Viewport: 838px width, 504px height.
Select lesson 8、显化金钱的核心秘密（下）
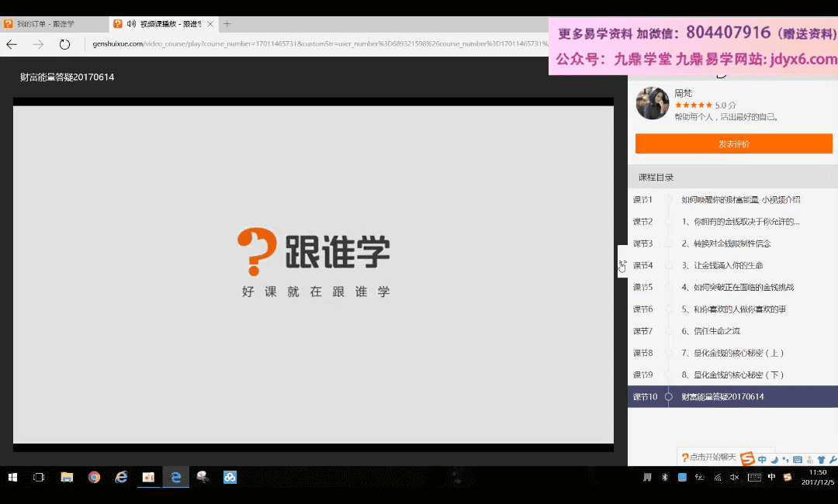coord(732,375)
